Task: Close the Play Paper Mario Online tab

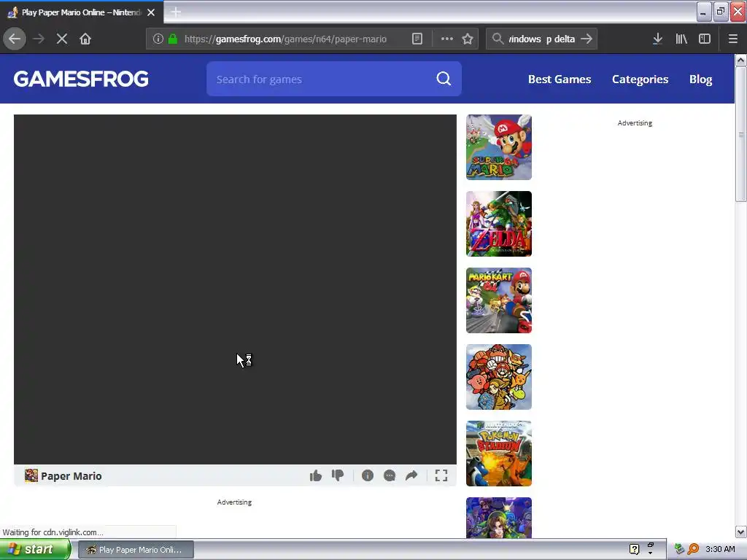Action: coord(151,12)
